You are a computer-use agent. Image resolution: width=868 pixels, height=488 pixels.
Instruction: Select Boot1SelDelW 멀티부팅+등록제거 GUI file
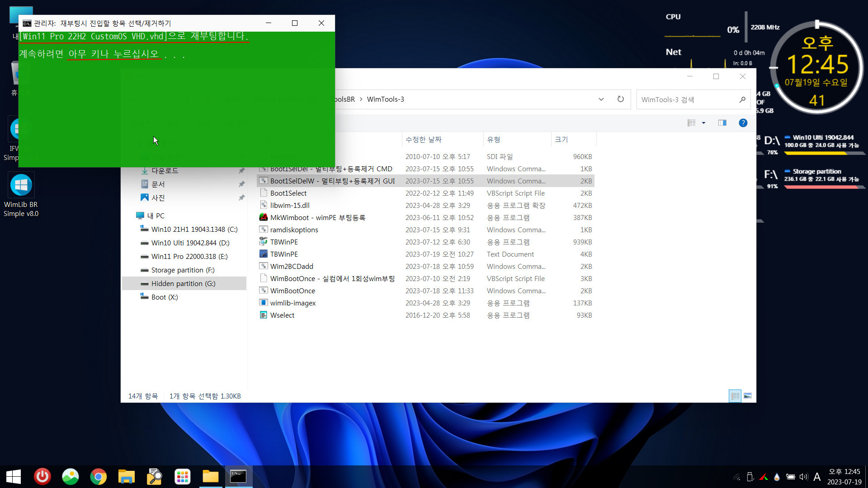click(x=425, y=181)
